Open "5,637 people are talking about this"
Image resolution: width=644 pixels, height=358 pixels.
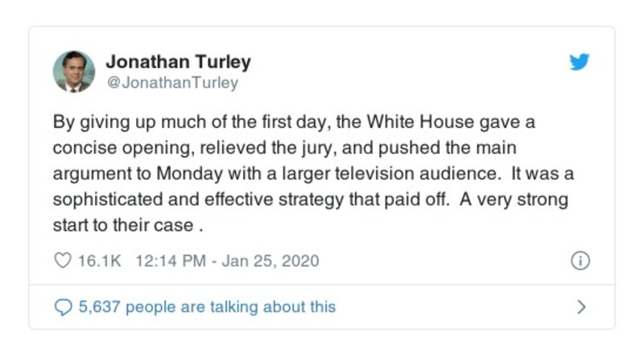pyautogui.click(x=206, y=307)
